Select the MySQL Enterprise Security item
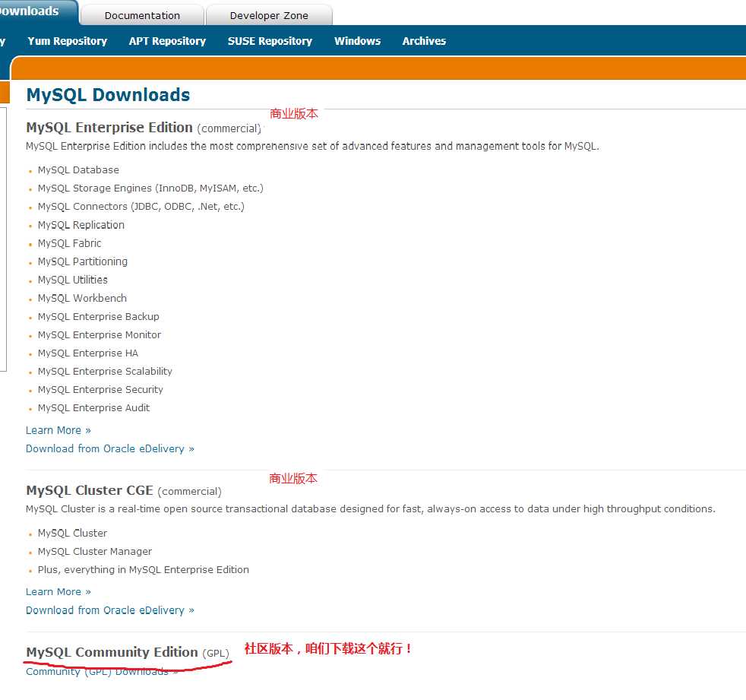This screenshot has height=700, width=746. click(x=100, y=390)
